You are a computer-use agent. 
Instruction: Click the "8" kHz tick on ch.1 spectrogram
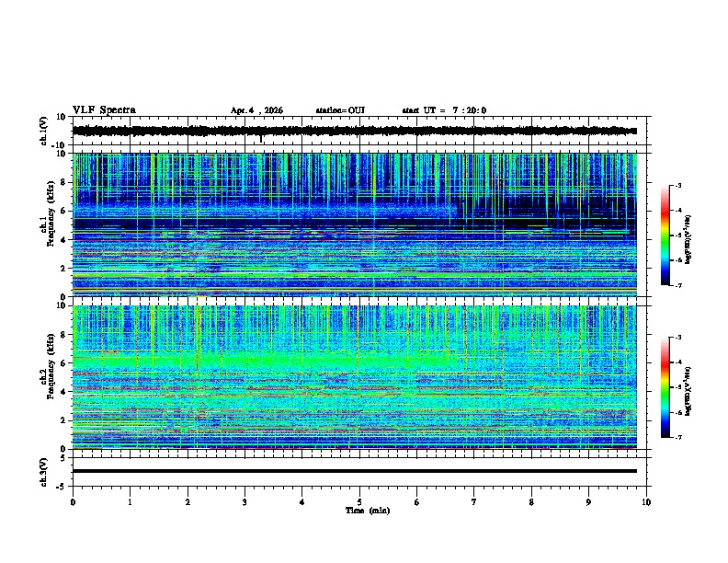pos(64,182)
